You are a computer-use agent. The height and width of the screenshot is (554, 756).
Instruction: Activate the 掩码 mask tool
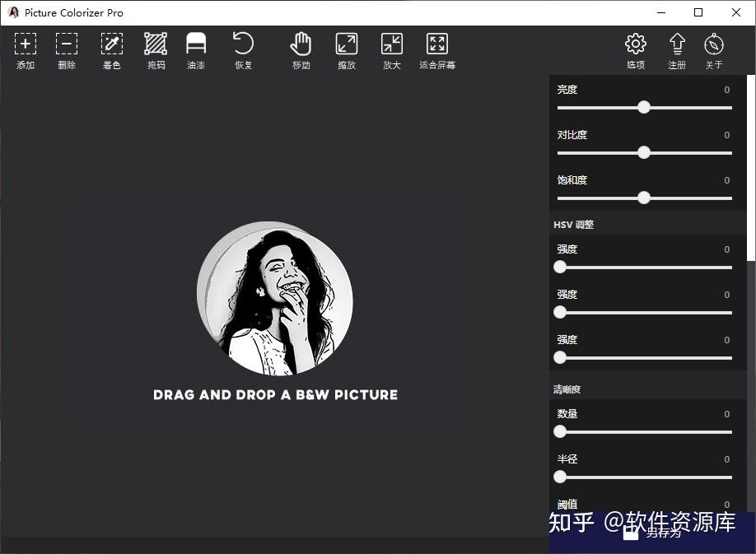click(x=156, y=50)
